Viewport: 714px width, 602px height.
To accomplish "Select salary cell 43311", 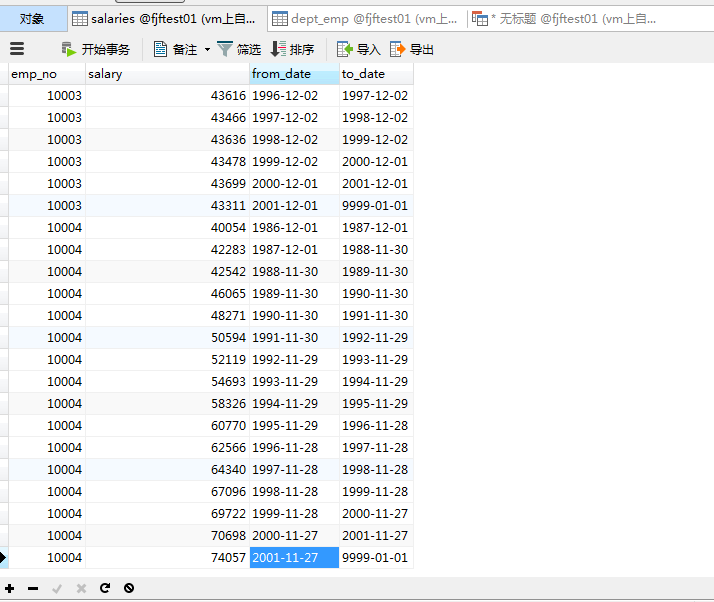I will point(167,205).
